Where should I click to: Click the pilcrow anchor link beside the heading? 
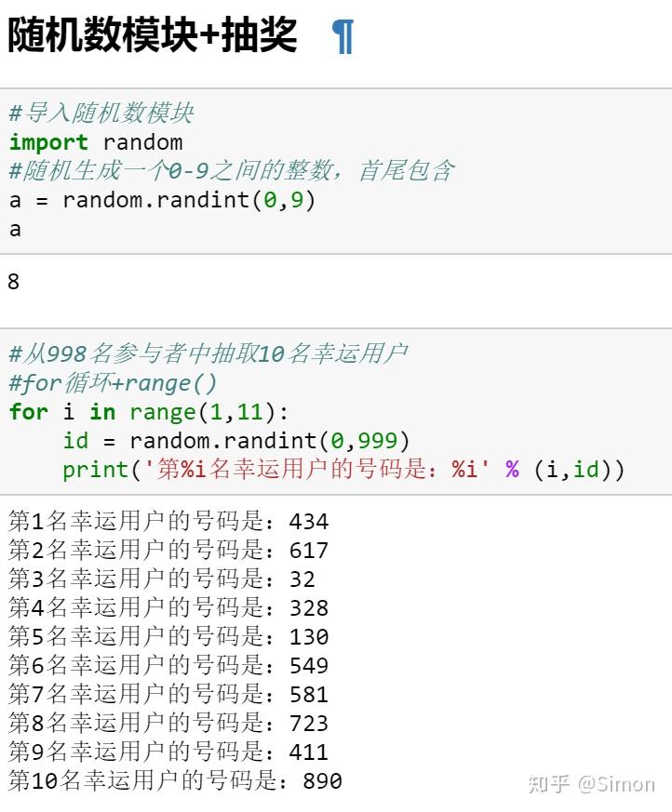click(x=343, y=37)
